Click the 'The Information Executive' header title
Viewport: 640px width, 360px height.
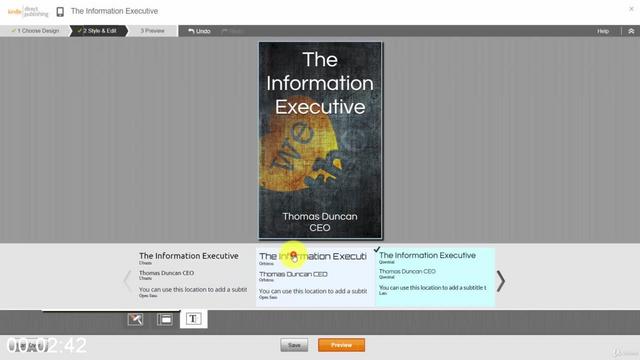114,11
